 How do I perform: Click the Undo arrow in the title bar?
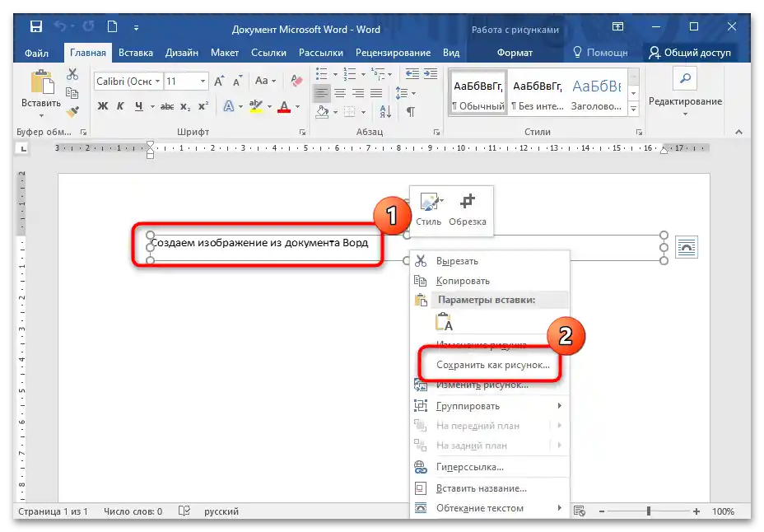click(x=60, y=27)
